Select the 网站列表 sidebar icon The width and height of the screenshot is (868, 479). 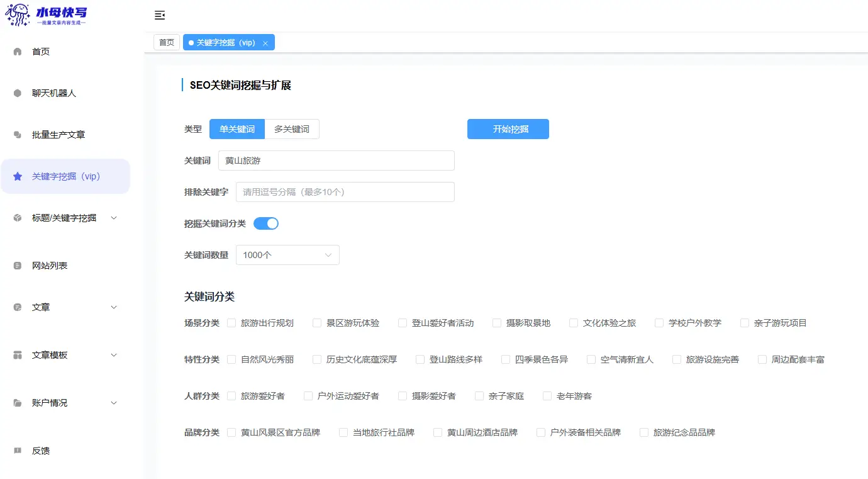(x=17, y=265)
